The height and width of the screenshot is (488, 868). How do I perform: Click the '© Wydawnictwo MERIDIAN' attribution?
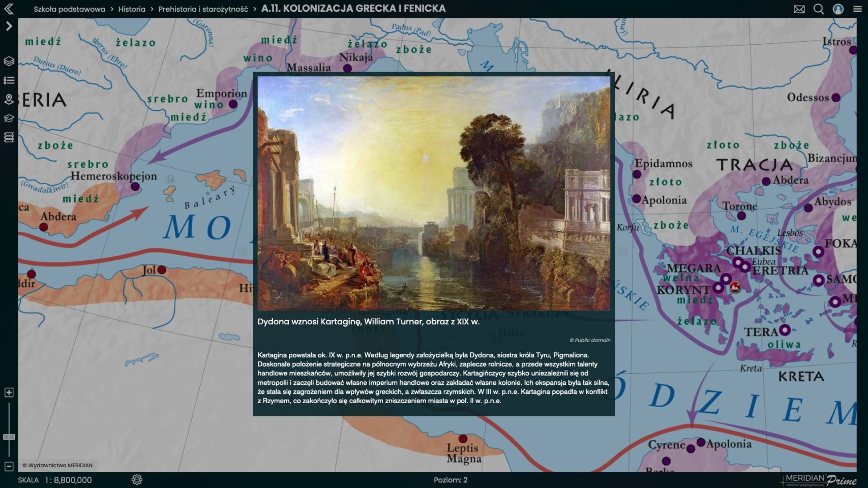[57, 465]
